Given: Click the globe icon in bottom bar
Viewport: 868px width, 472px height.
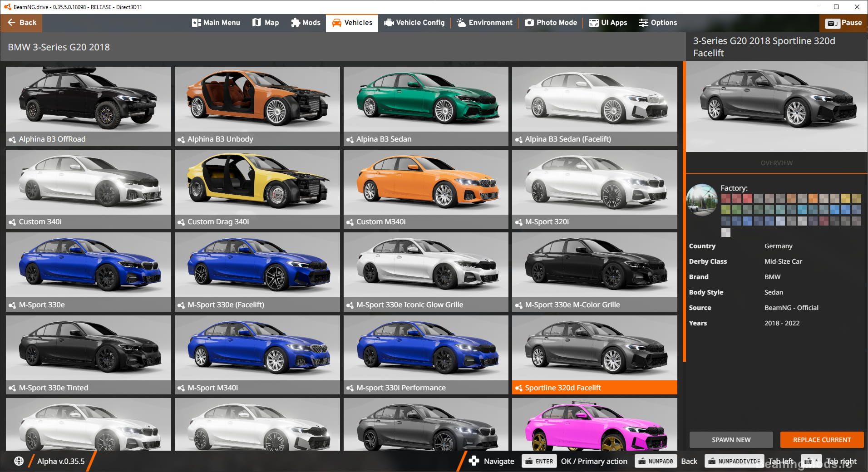Looking at the screenshot, I should tap(19, 461).
